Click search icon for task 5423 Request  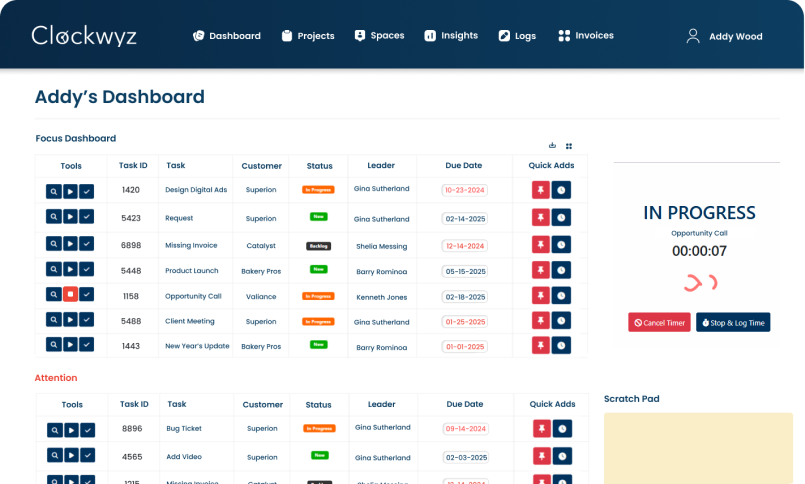[54, 217]
